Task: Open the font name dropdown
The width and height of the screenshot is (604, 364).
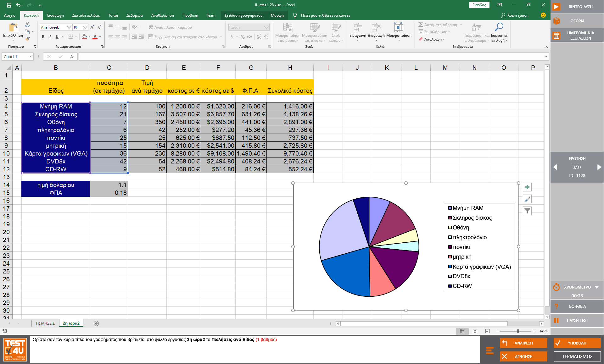Action: [x=69, y=27]
